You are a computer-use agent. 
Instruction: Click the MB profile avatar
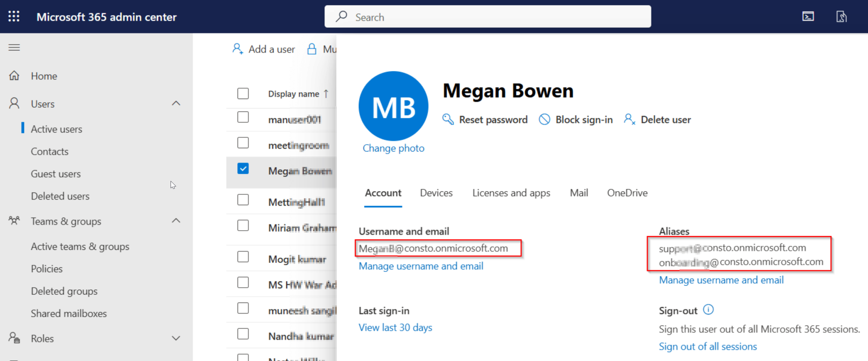pos(393,106)
